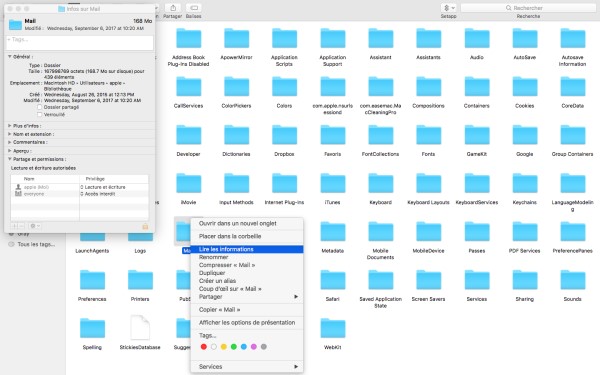Click the Balises tags toolbar icon
This screenshot has width=600, height=375.
pos(194,8)
